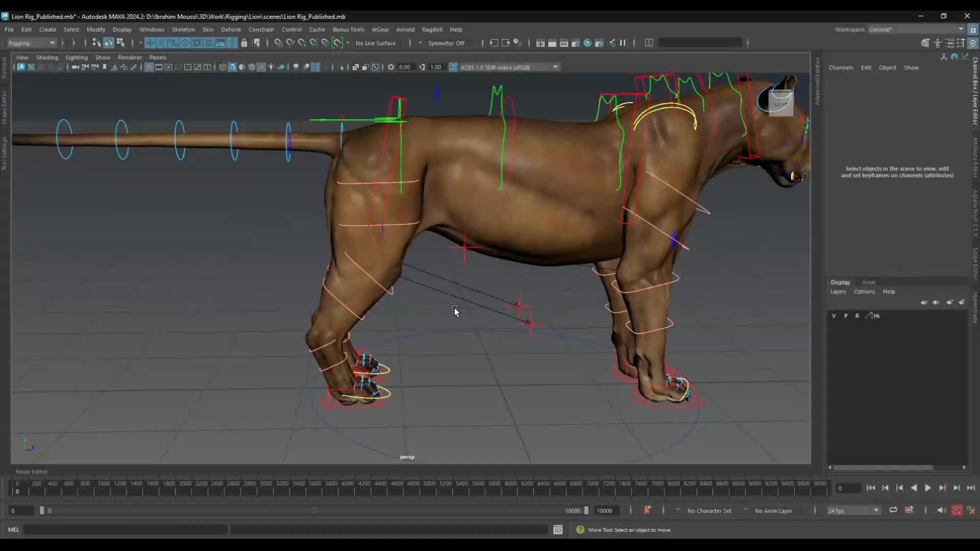Open the Rigging menu set dropdown
This screenshot has width=980, height=551.
pyautogui.click(x=31, y=43)
